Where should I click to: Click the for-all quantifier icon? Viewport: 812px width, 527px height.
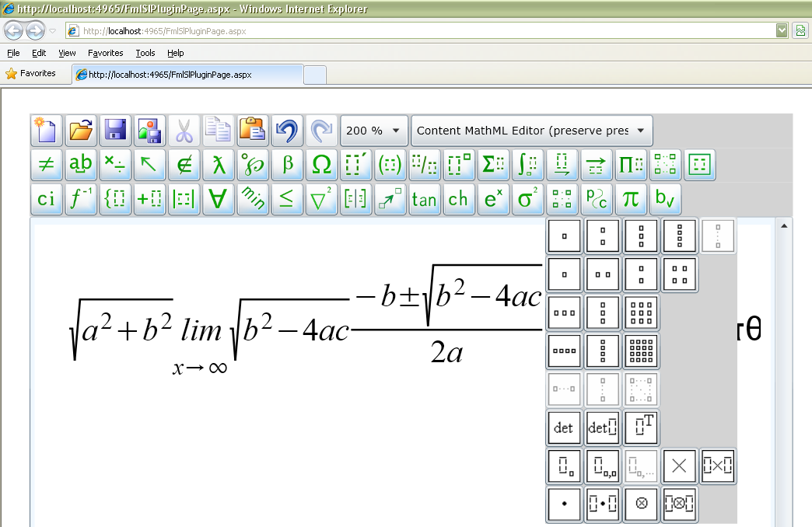click(219, 199)
